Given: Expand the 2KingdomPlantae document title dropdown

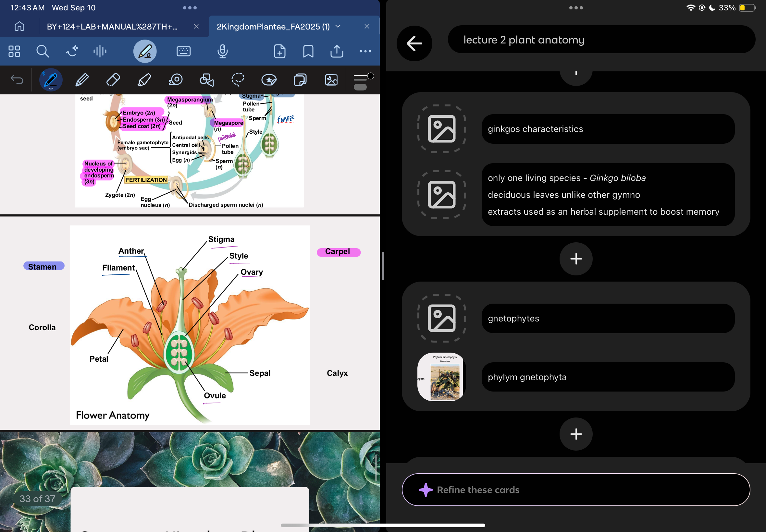Looking at the screenshot, I should pyautogui.click(x=338, y=26).
